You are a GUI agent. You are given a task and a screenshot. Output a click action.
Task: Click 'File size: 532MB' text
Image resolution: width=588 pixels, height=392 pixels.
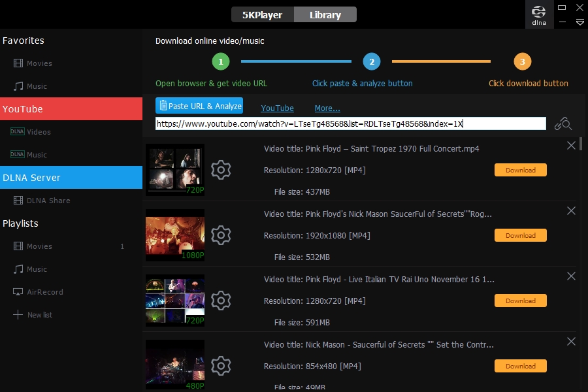coord(302,257)
